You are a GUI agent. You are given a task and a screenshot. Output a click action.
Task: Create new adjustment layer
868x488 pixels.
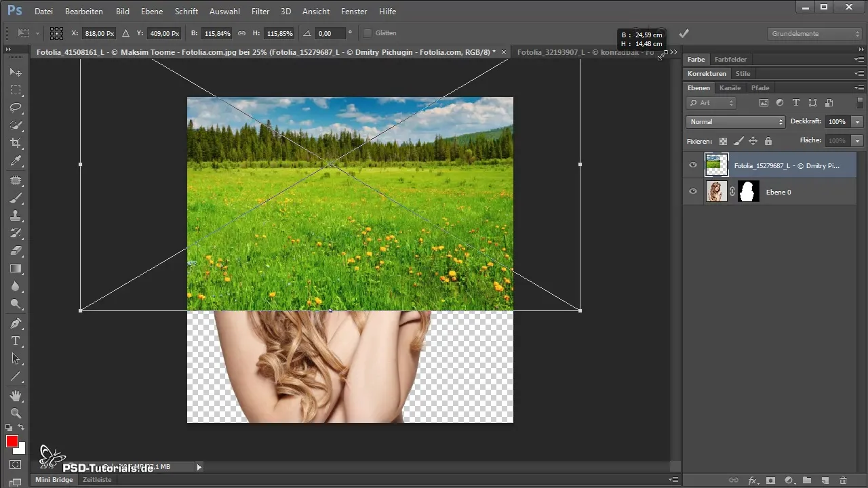[x=789, y=480]
